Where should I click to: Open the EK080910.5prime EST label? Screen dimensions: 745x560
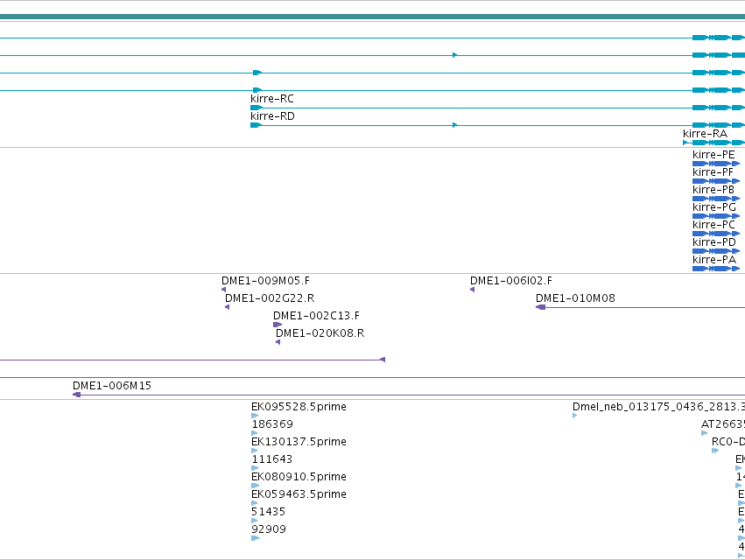pyautogui.click(x=299, y=477)
